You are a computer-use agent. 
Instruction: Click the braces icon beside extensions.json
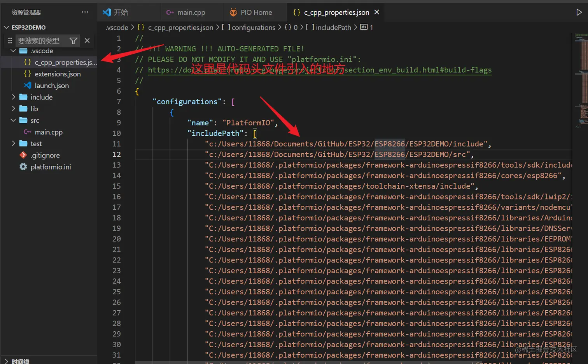[27, 73]
